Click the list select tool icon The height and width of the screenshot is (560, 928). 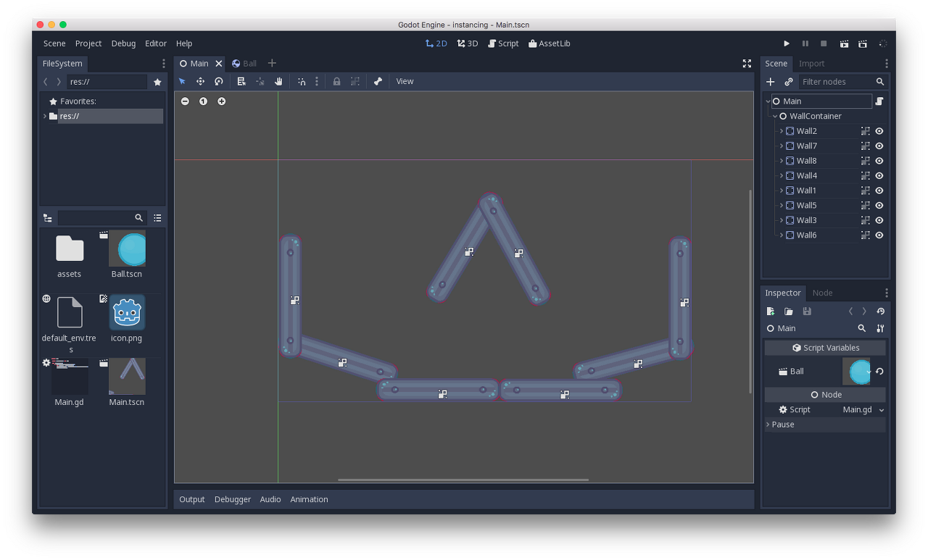click(x=241, y=81)
